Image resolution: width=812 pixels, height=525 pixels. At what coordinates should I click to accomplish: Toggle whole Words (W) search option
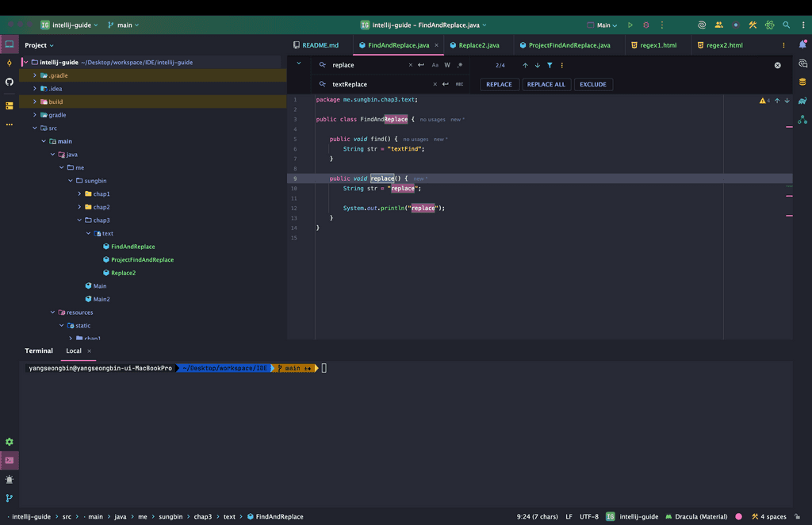(447, 65)
